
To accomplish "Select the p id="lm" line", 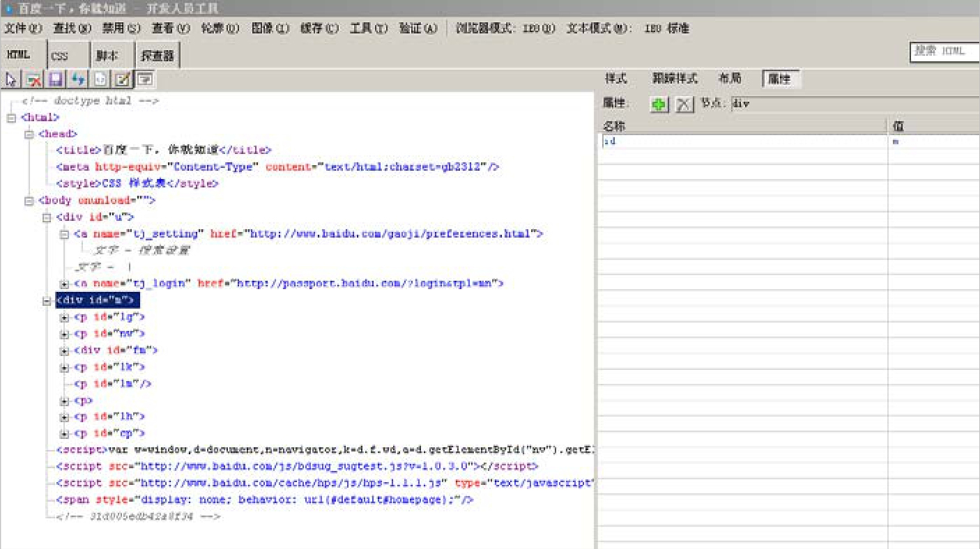I will click(112, 384).
